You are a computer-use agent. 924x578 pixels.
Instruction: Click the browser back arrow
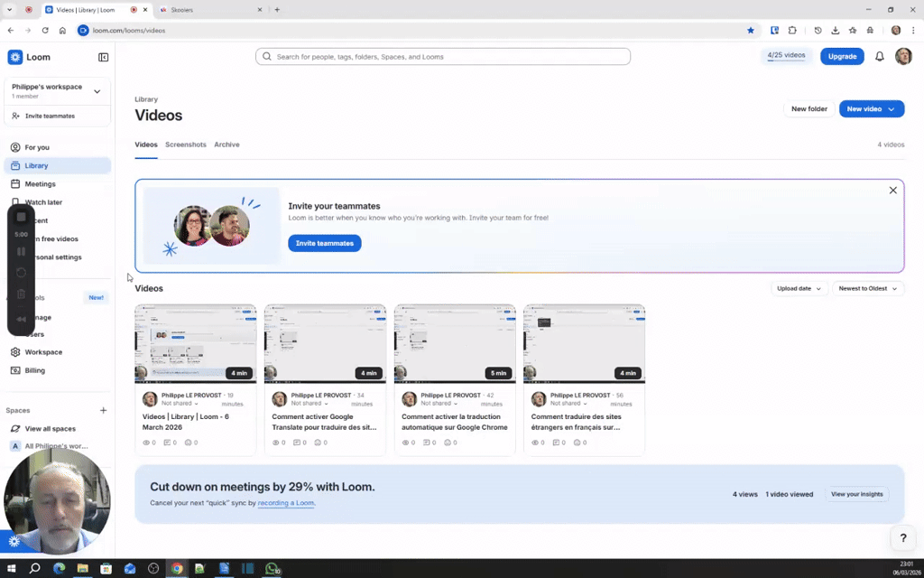11,30
